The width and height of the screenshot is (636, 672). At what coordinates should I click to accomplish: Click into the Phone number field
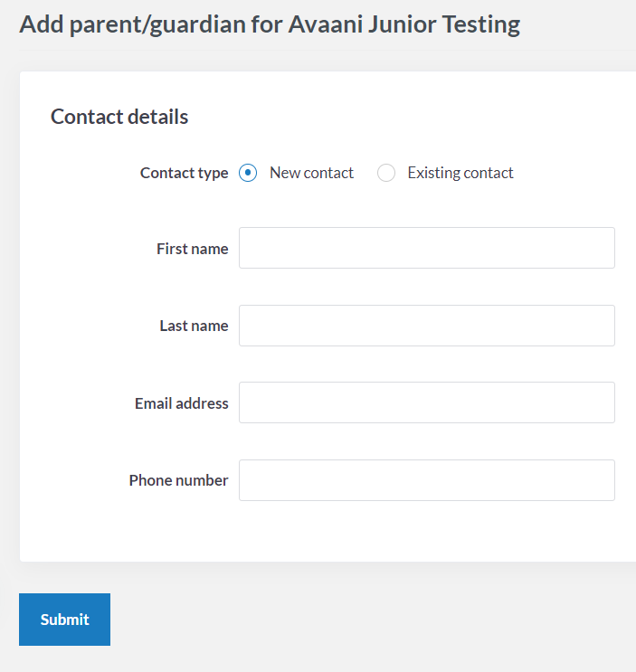coord(426,480)
